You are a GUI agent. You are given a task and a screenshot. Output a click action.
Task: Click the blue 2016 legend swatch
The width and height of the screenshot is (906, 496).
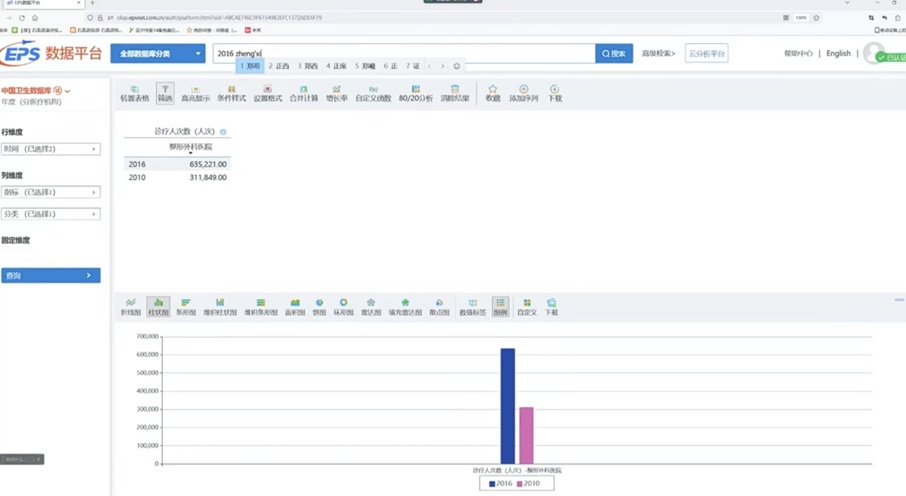click(x=492, y=484)
